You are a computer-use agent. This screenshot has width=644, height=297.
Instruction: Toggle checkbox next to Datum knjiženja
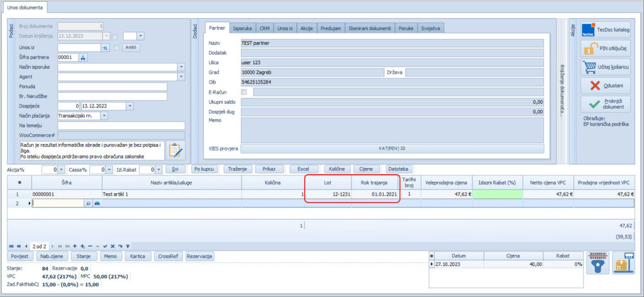tap(115, 36)
